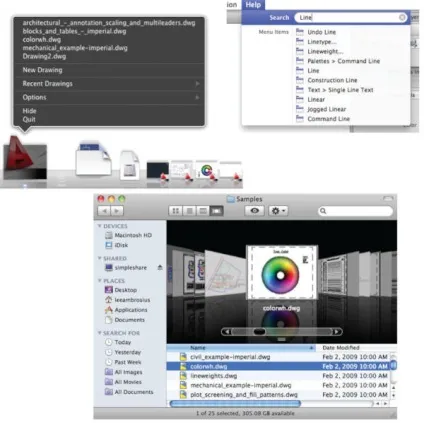
Task: Open mechanical_example-imperial.dwg in Dock menu
Action: [75, 48]
